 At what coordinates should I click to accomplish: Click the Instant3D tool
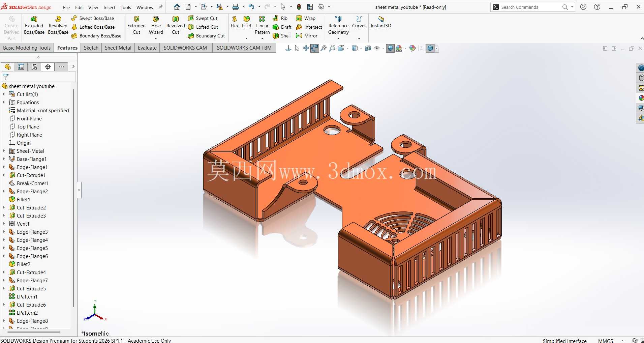click(381, 22)
